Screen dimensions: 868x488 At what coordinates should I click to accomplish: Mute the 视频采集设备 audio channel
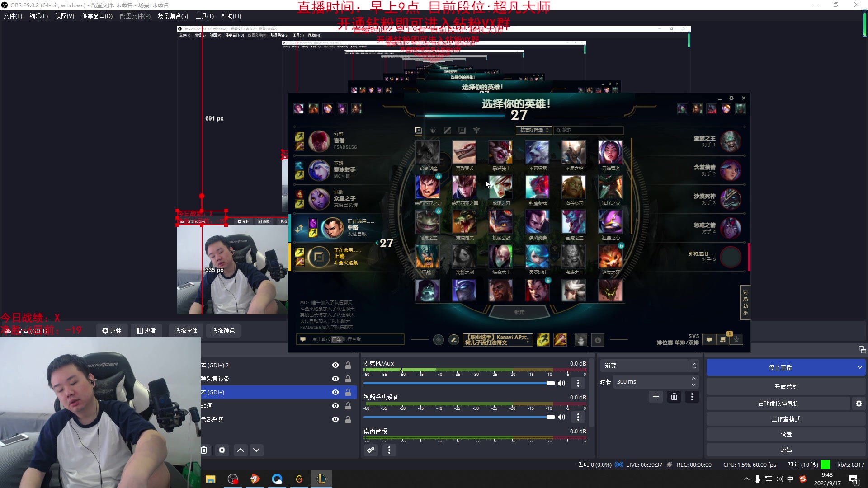coord(561,417)
